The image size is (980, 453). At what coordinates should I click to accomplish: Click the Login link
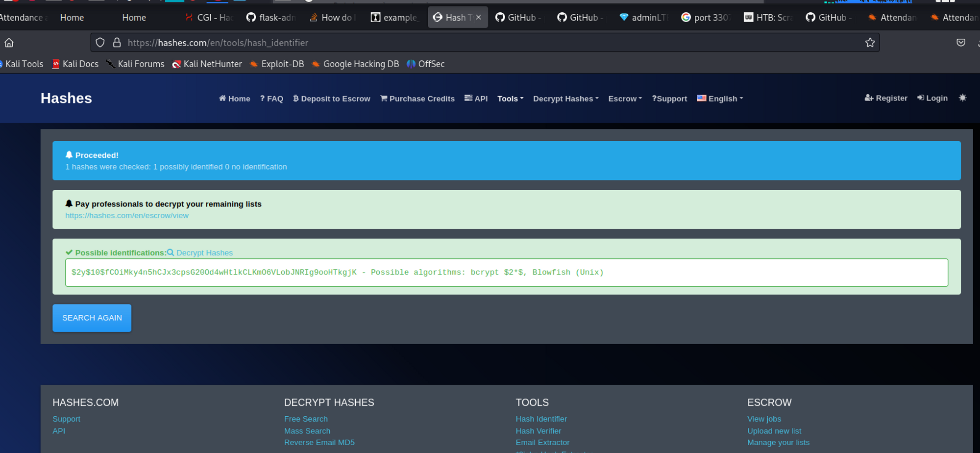point(932,98)
